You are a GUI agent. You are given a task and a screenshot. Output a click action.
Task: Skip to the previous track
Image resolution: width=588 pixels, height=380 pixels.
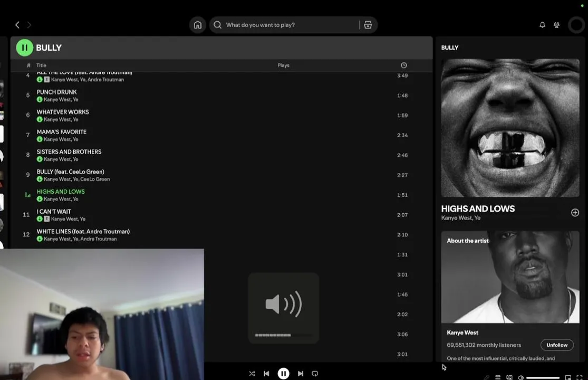point(266,374)
